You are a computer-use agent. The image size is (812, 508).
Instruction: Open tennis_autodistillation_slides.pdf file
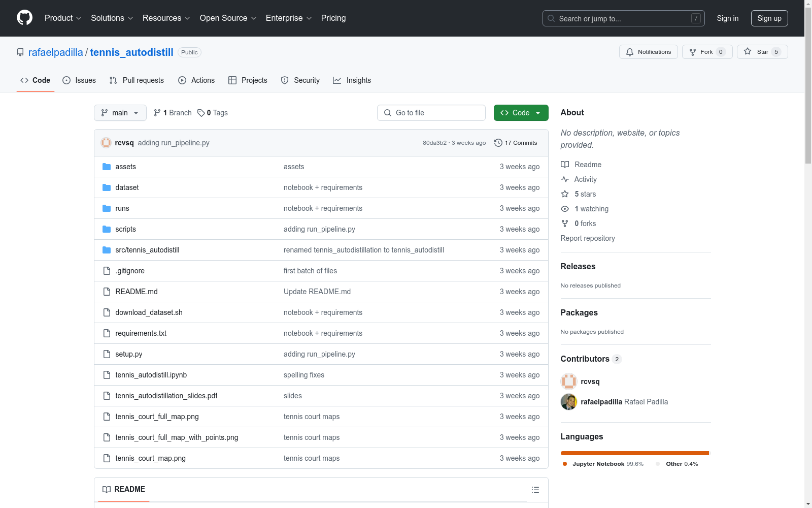pos(166,396)
